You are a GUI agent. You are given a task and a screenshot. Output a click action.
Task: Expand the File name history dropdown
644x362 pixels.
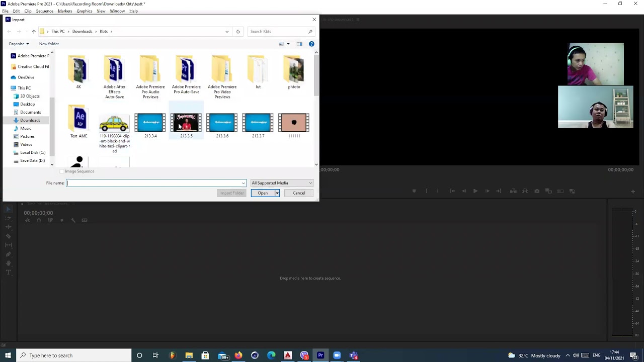pos(244,183)
